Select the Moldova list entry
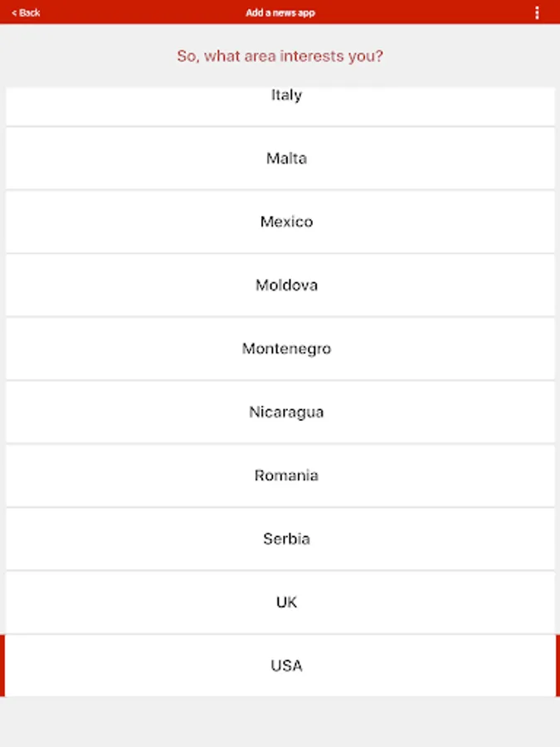This screenshot has height=747, width=560. (x=286, y=286)
